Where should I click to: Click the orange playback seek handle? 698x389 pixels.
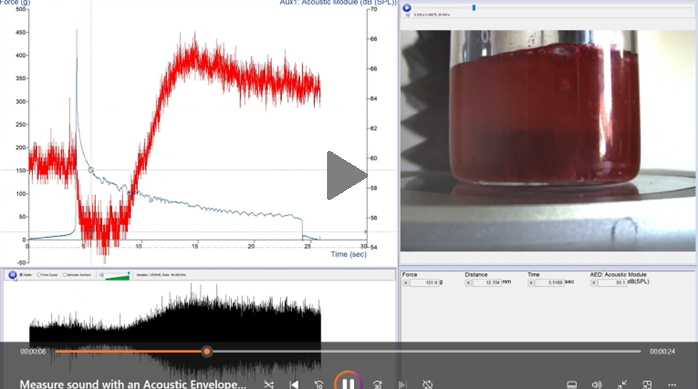click(207, 352)
